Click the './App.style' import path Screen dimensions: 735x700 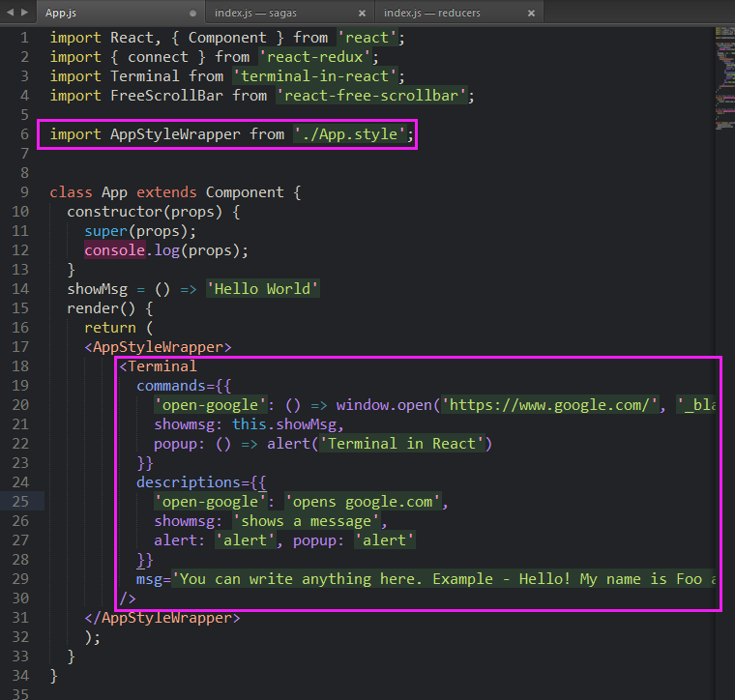tap(350, 134)
